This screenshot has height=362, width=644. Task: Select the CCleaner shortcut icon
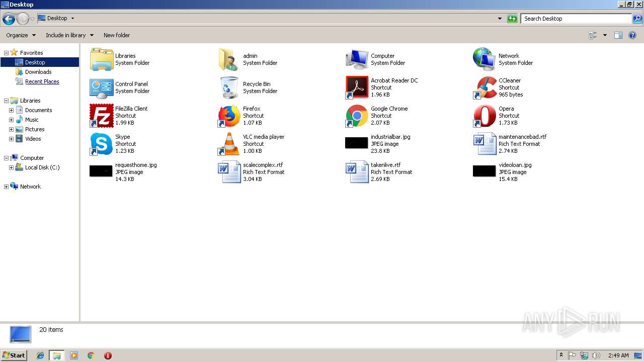tap(485, 87)
